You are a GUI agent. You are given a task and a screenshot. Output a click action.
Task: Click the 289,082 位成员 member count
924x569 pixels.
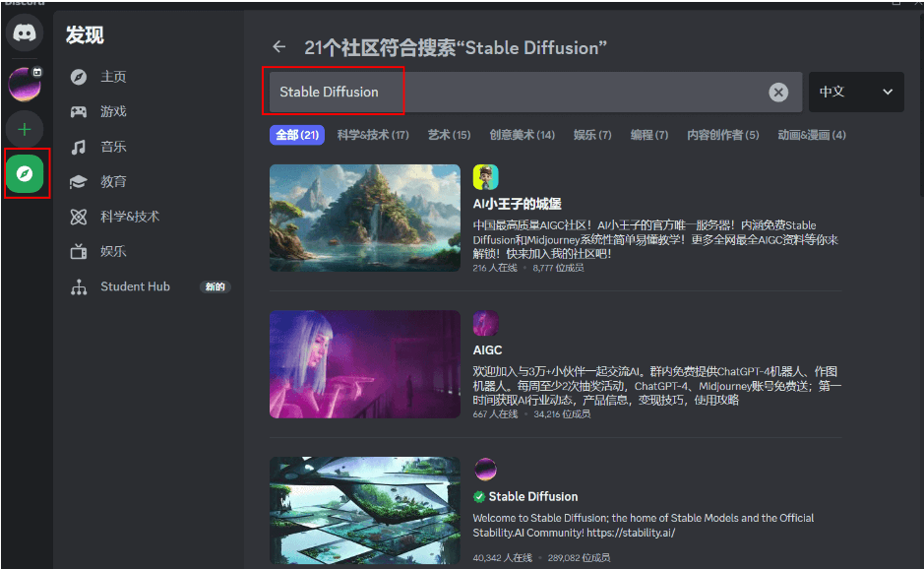[579, 558]
